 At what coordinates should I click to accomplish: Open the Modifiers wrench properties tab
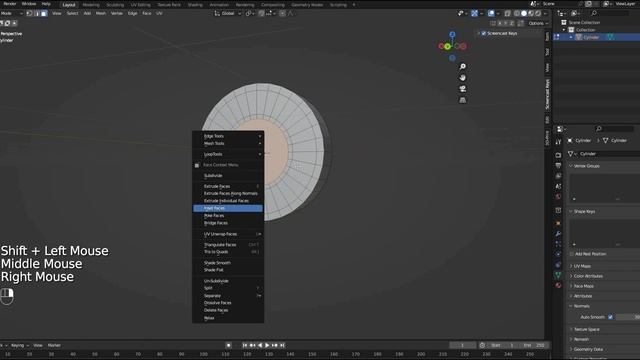point(558,234)
